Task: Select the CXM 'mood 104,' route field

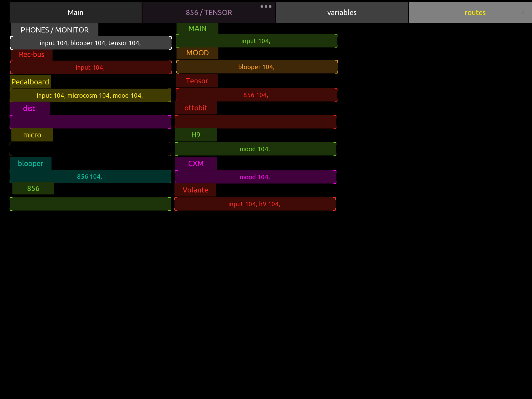Action: 256,177
